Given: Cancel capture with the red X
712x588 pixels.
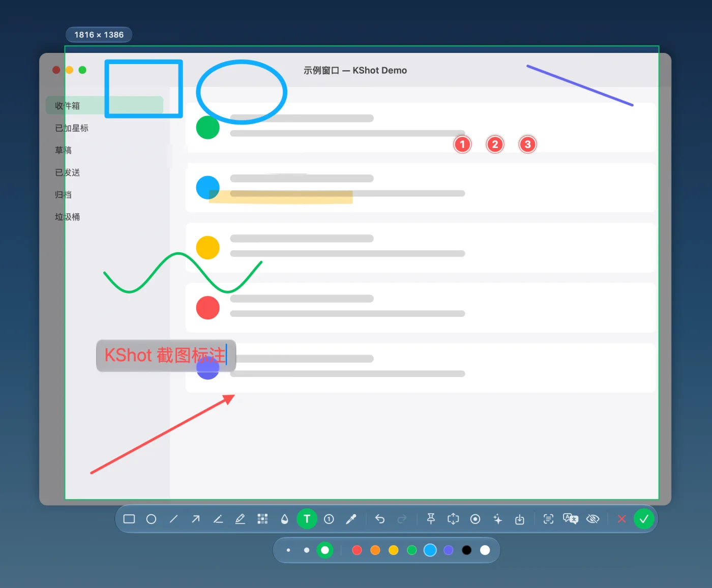Looking at the screenshot, I should (621, 519).
